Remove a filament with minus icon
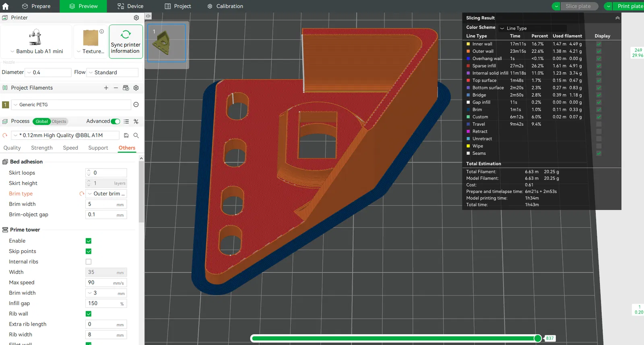The height and width of the screenshot is (345, 644). click(116, 88)
